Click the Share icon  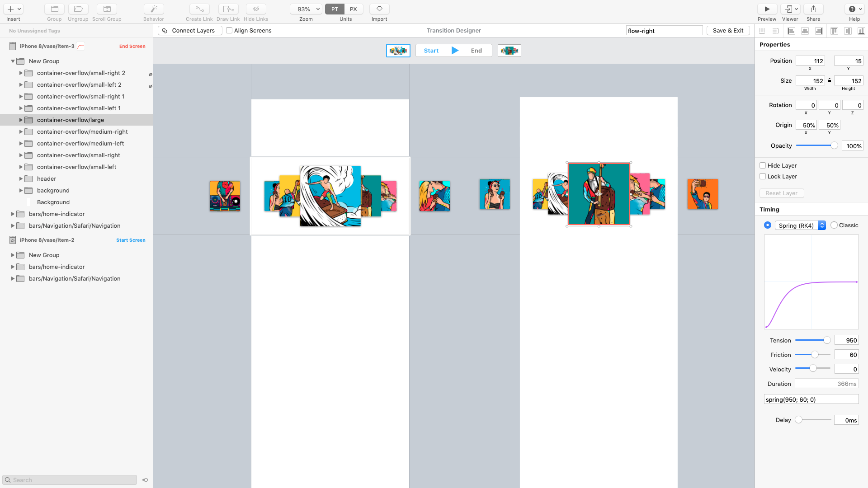(x=813, y=9)
